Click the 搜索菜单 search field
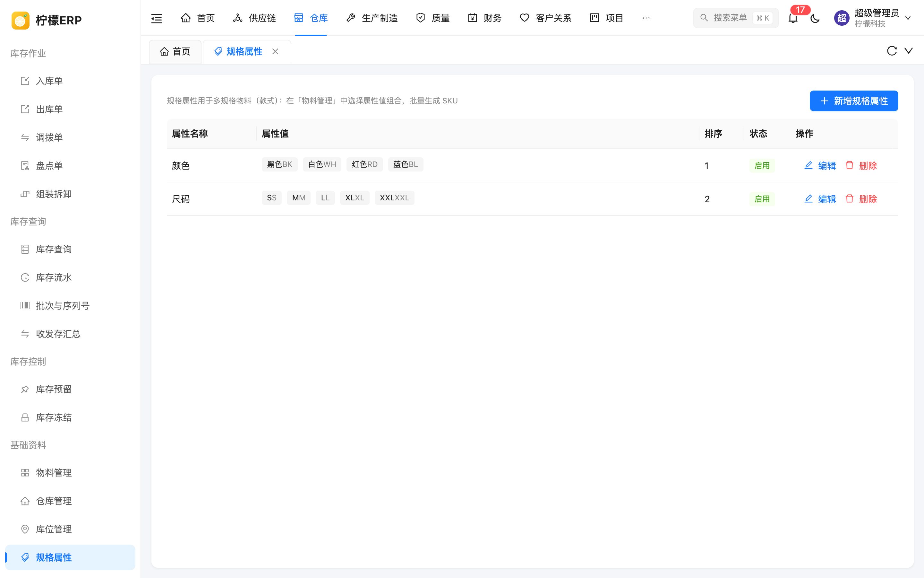The image size is (924, 578). pyautogui.click(x=736, y=18)
